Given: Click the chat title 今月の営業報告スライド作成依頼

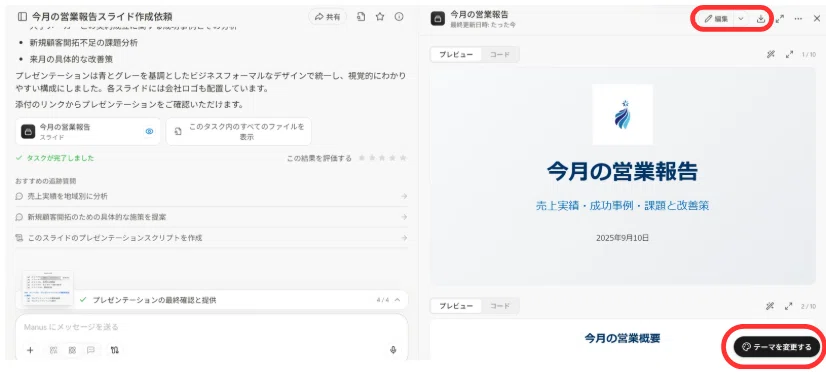Looking at the screenshot, I should 102,17.
